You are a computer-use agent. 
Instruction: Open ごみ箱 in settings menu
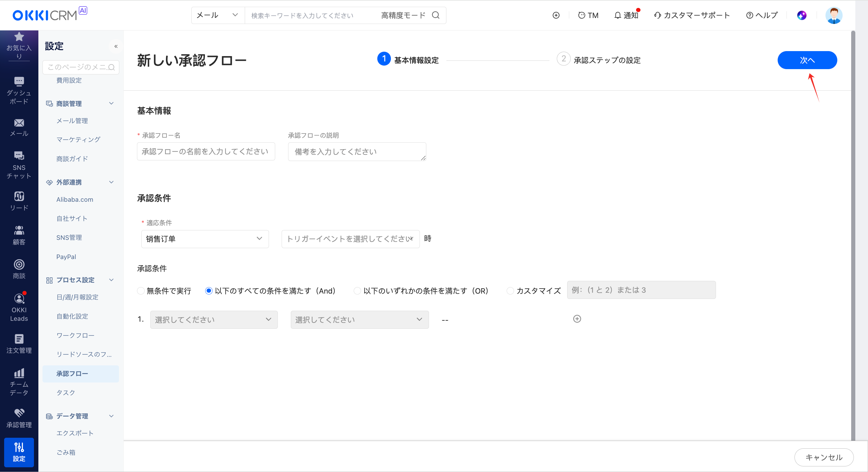click(66, 453)
